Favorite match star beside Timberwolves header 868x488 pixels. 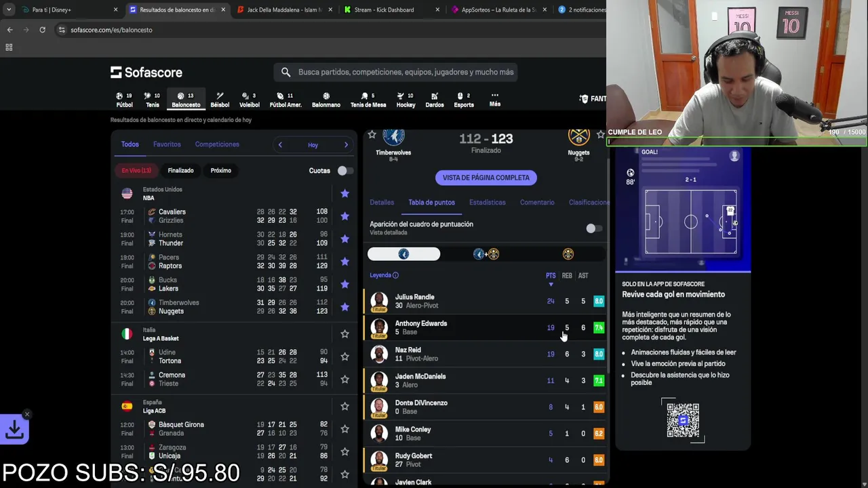pos(372,135)
